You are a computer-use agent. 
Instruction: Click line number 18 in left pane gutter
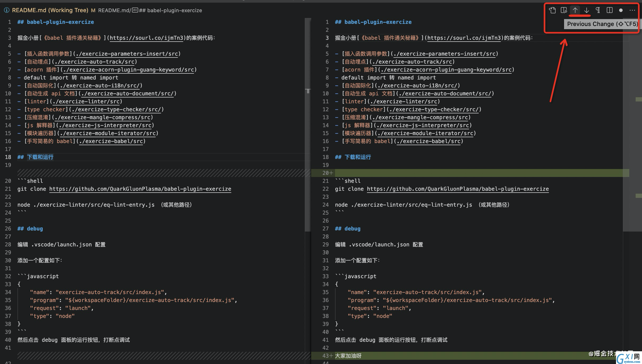(x=8, y=157)
